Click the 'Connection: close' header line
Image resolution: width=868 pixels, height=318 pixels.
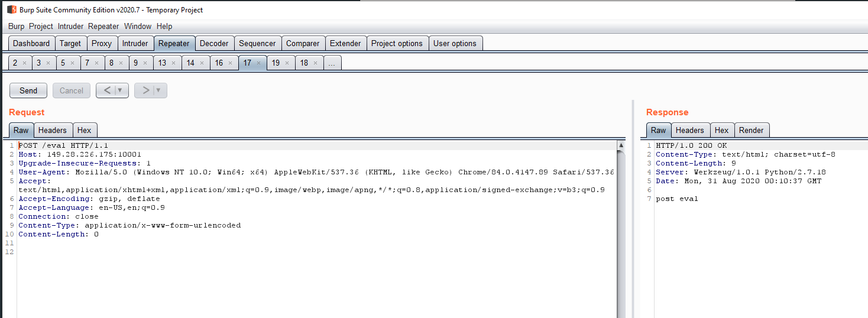pos(59,216)
